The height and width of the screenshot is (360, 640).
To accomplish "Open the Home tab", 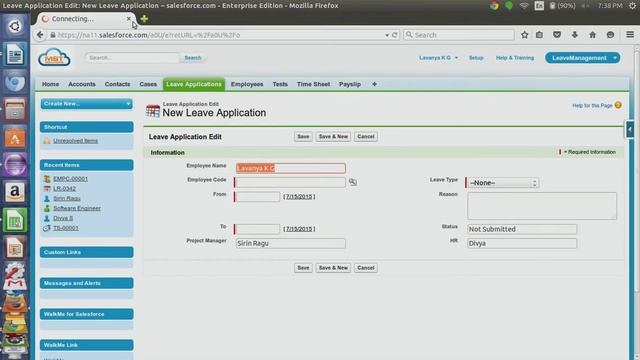I will point(51,84).
